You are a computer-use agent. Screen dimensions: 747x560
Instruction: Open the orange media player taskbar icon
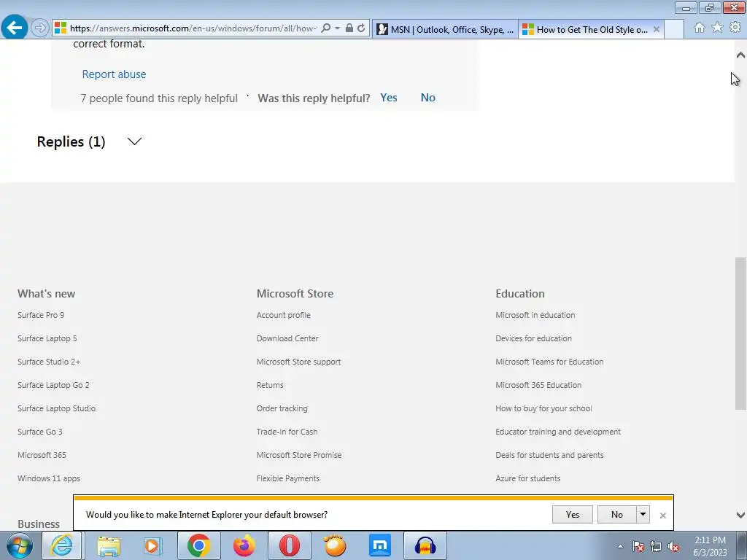pyautogui.click(x=334, y=545)
